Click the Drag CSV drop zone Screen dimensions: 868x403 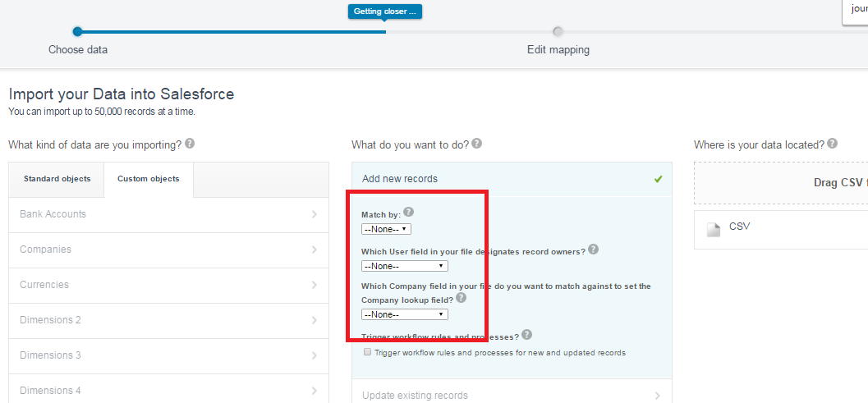tap(780, 183)
